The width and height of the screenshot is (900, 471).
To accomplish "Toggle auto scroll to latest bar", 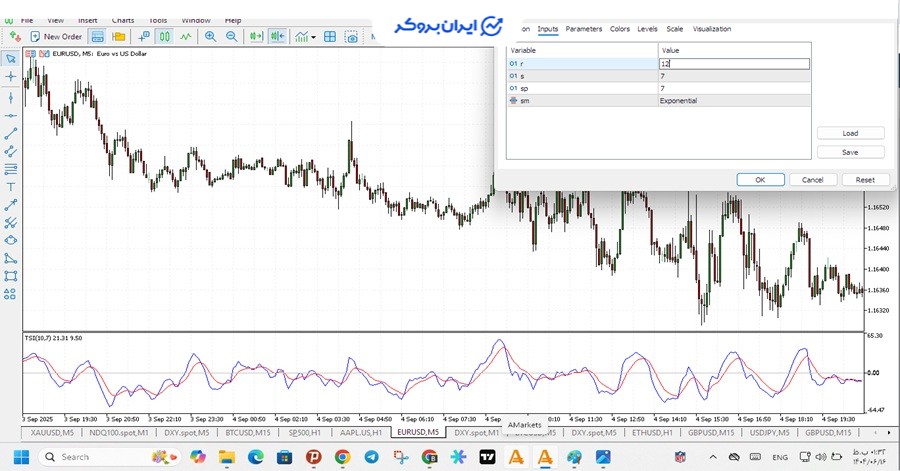I will point(256,37).
